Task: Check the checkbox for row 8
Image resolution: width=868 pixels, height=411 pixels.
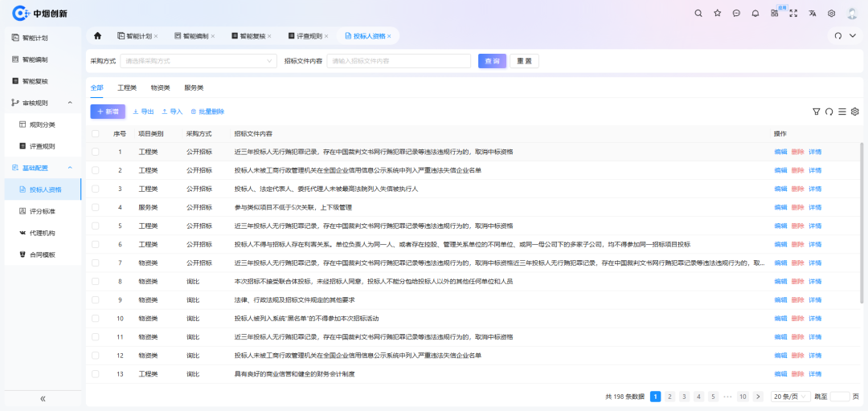Action: [95, 282]
